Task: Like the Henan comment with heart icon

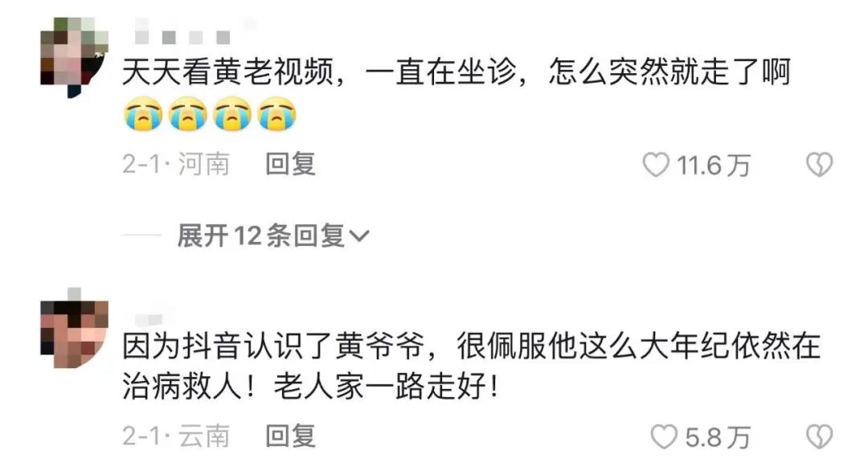Action: [x=656, y=165]
